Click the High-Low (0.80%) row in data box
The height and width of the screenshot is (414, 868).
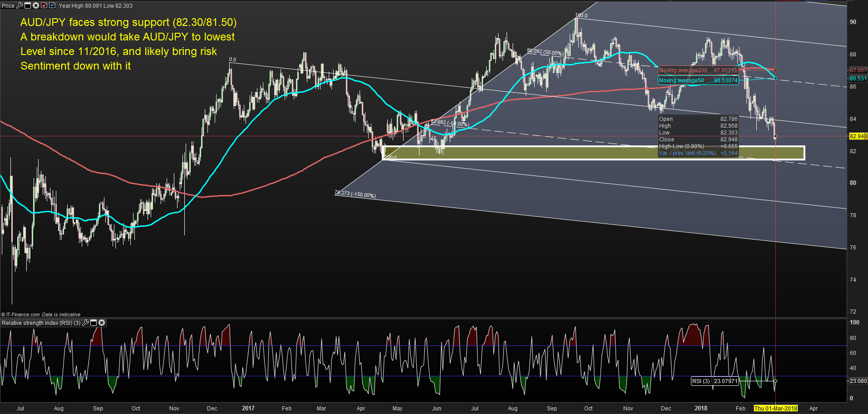(x=698, y=146)
